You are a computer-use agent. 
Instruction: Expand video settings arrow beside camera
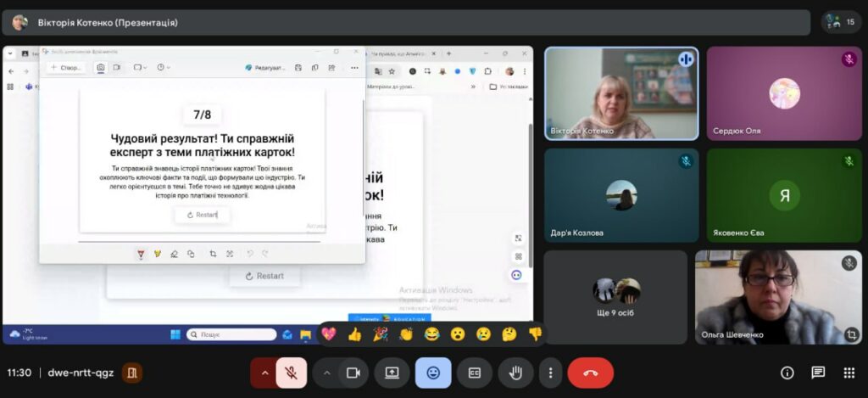[327, 373]
